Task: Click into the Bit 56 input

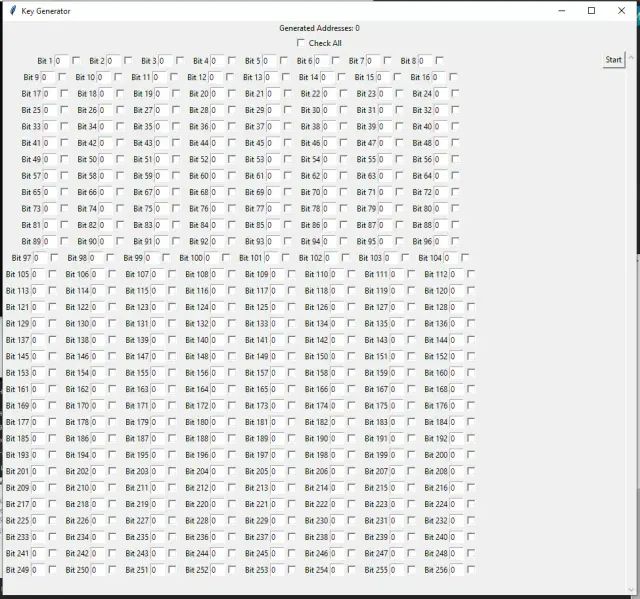Action: tap(441, 160)
